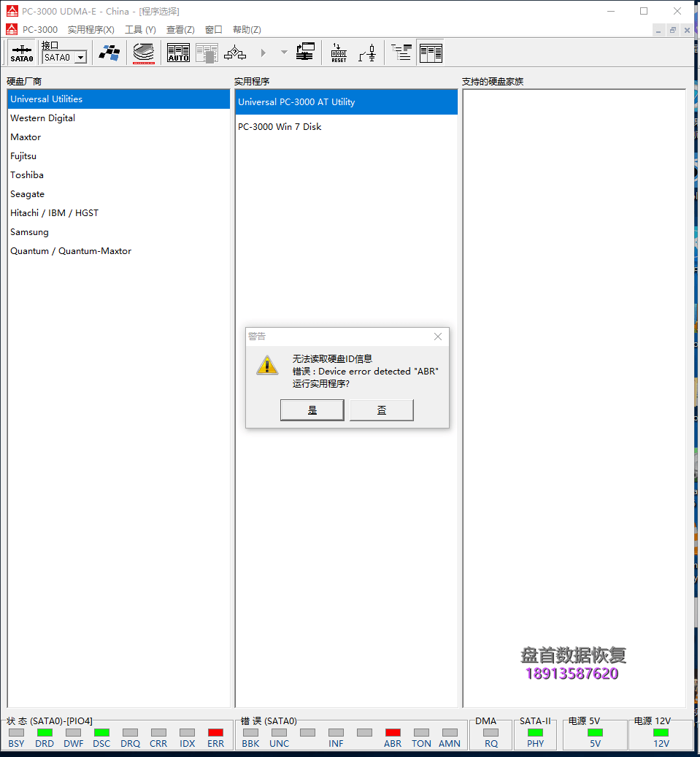Viewport: 700px width, 757px height.
Task: Click the disk platters toolbar icon
Action: 143,53
